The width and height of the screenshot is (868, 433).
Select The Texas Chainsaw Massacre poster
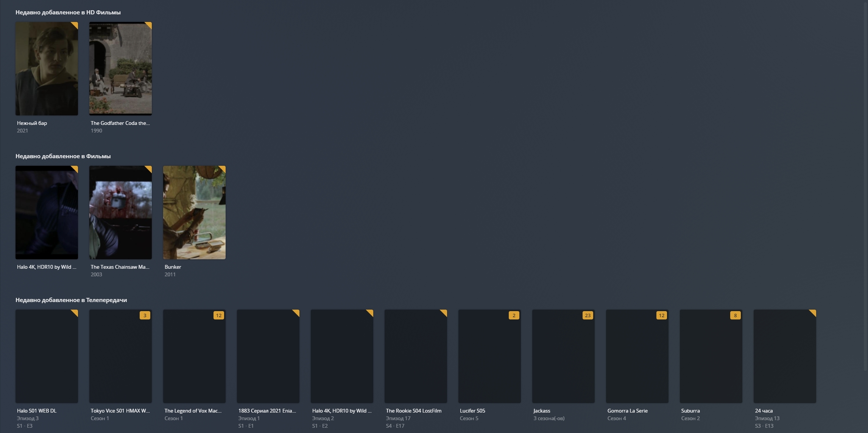120,212
